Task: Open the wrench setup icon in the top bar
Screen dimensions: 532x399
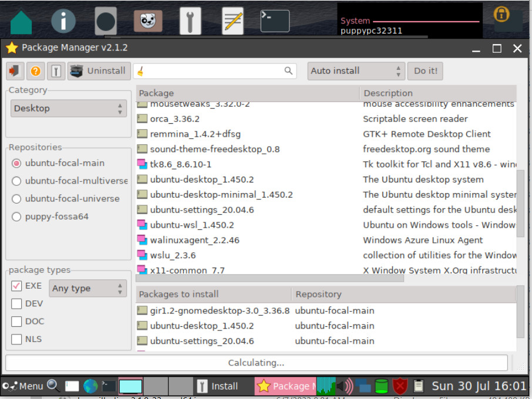Action: [190, 21]
